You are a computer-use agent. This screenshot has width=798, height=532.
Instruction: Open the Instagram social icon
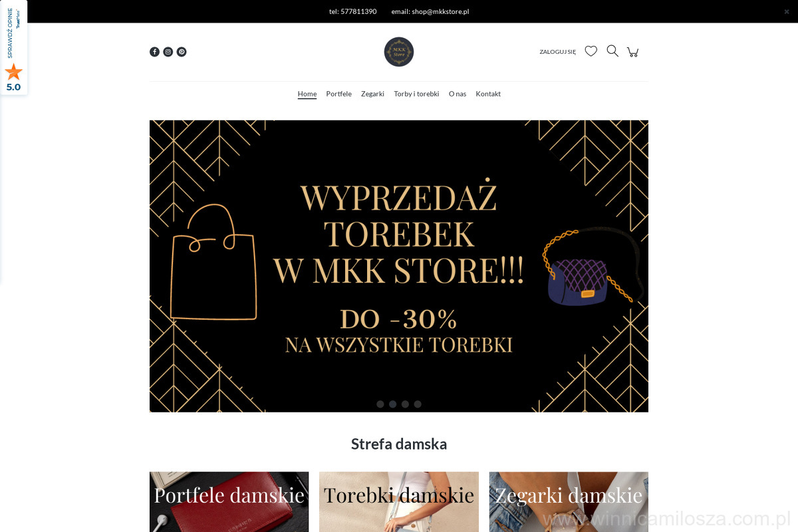168,52
